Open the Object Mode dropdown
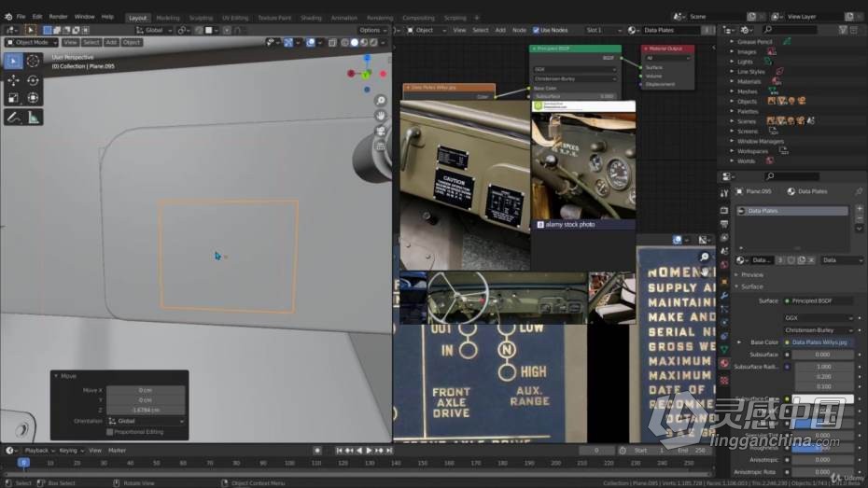The height and width of the screenshot is (488, 868). [32, 42]
